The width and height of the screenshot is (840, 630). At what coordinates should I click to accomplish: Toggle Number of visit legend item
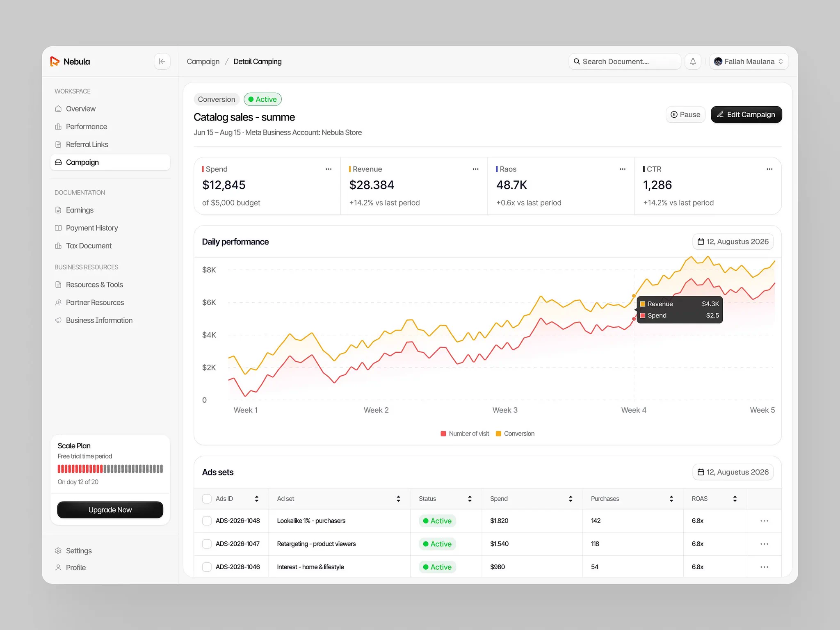[x=465, y=434]
